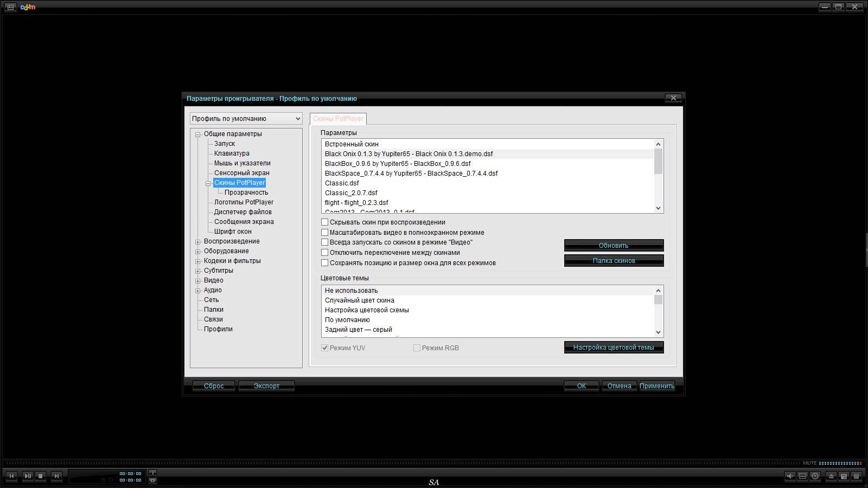
Task: Click the previous track button in player bar
Action: 11,476
